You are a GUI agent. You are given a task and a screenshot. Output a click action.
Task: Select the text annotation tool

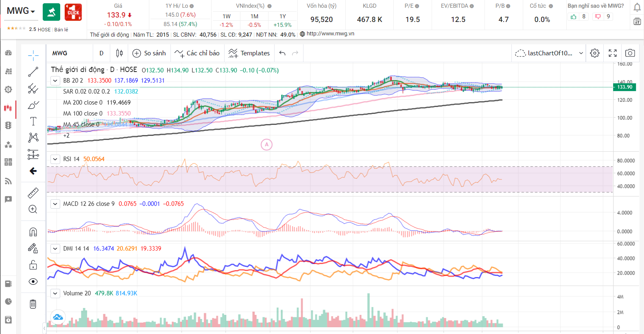pyautogui.click(x=33, y=121)
